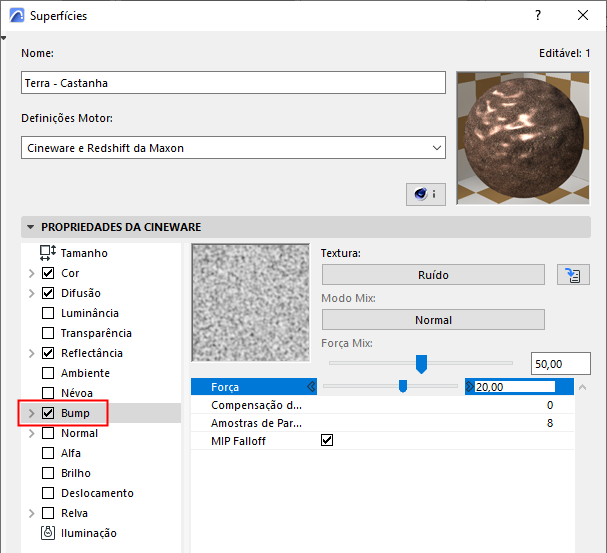Expand the Bump channel chevron
This screenshot has height=553, width=607.
point(32,413)
